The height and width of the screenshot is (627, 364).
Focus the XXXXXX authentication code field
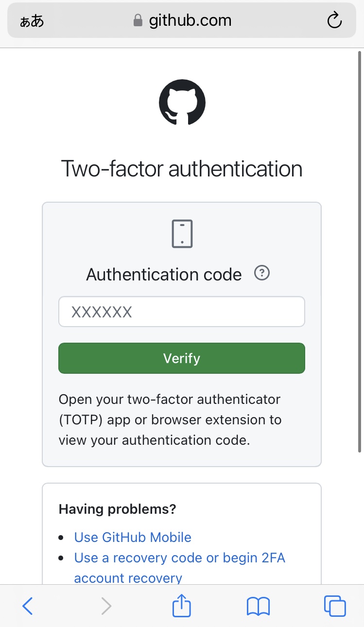tap(182, 311)
